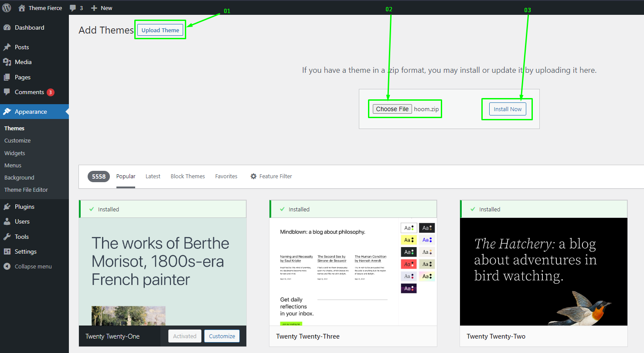Viewport: 644px width, 353px height.
Task: Click Customize on Twenty Twenty-One theme
Action: 222,336
